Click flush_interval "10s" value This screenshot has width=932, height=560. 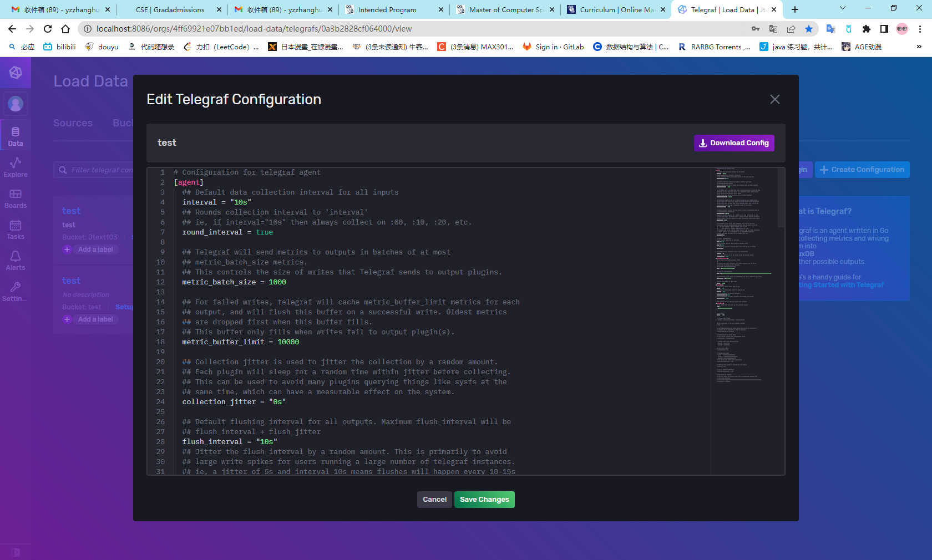267,442
